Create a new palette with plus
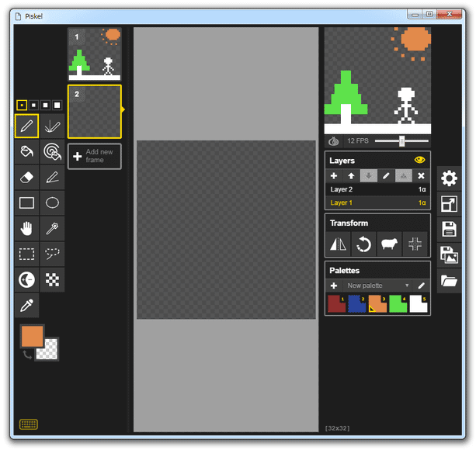 334,286
